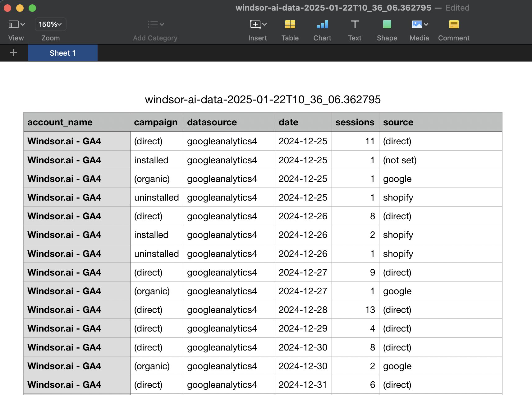This screenshot has height=395, width=532.
Task: Select the campaign column header
Action: coord(157,122)
